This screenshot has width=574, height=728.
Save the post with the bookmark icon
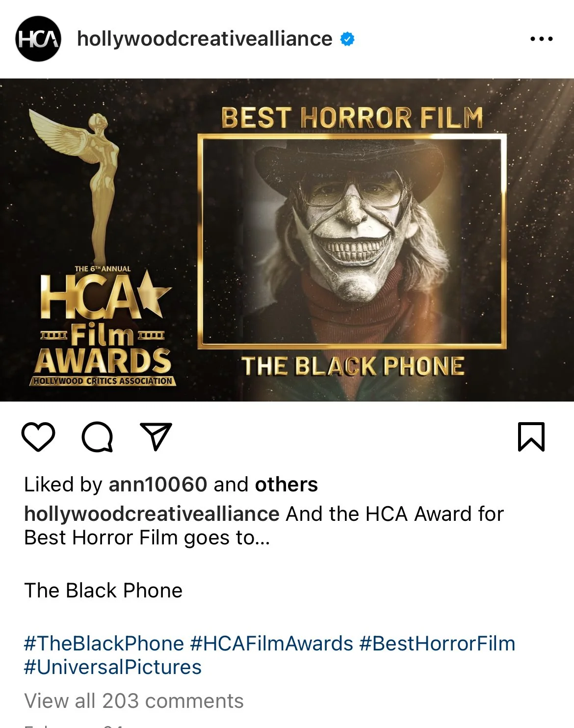point(531,436)
